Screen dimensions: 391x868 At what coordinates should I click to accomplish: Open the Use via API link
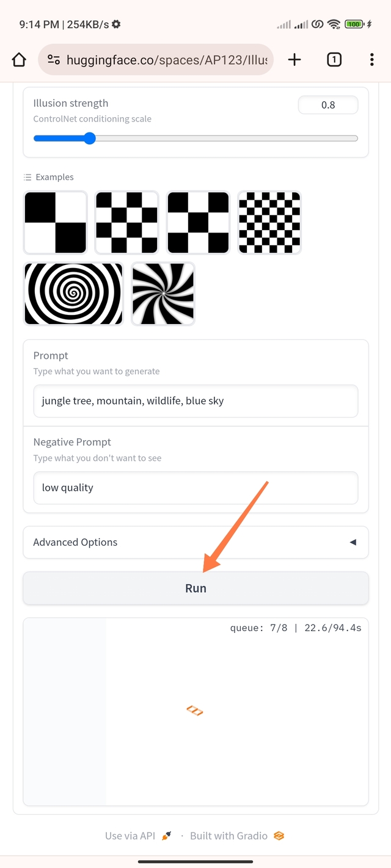point(130,836)
